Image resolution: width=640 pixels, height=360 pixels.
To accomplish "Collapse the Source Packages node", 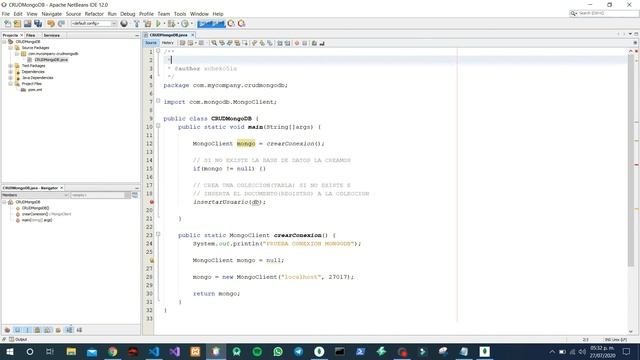I will (x=11, y=48).
